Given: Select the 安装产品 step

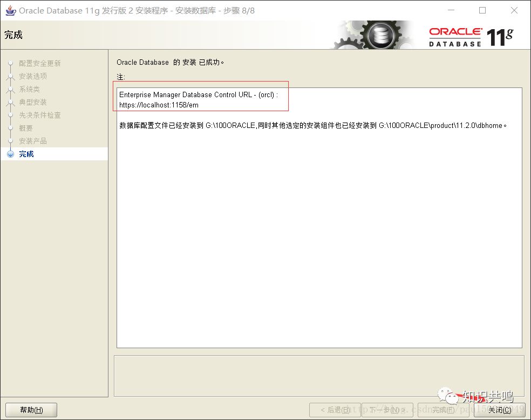Looking at the screenshot, I should tap(33, 141).
